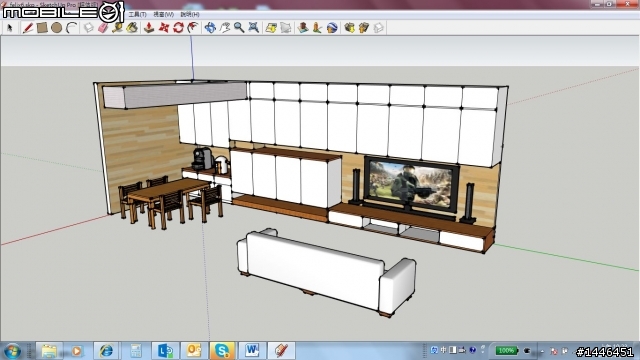The image size is (640, 360).
Task: Select the Line pencil tool
Action: (27, 28)
